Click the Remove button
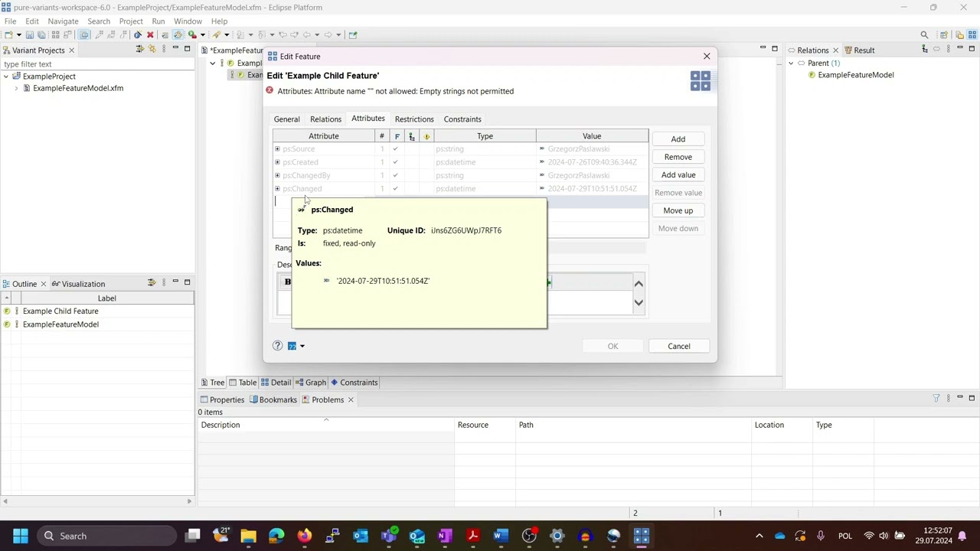This screenshot has width=980, height=551. pyautogui.click(x=678, y=157)
